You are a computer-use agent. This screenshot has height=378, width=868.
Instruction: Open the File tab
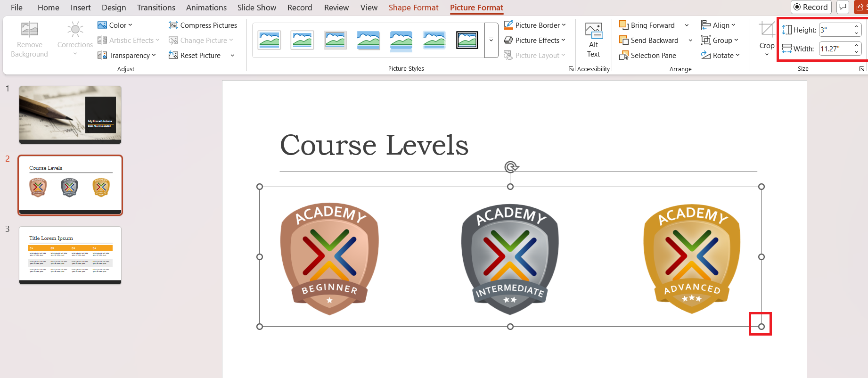tap(16, 8)
